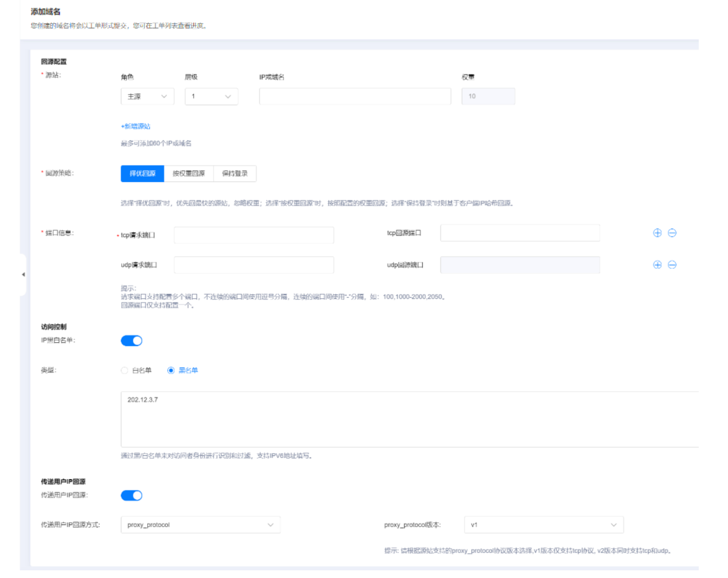Toggle the 传递用户IP回源 switch
This screenshot has height=578, width=728.
click(x=131, y=496)
